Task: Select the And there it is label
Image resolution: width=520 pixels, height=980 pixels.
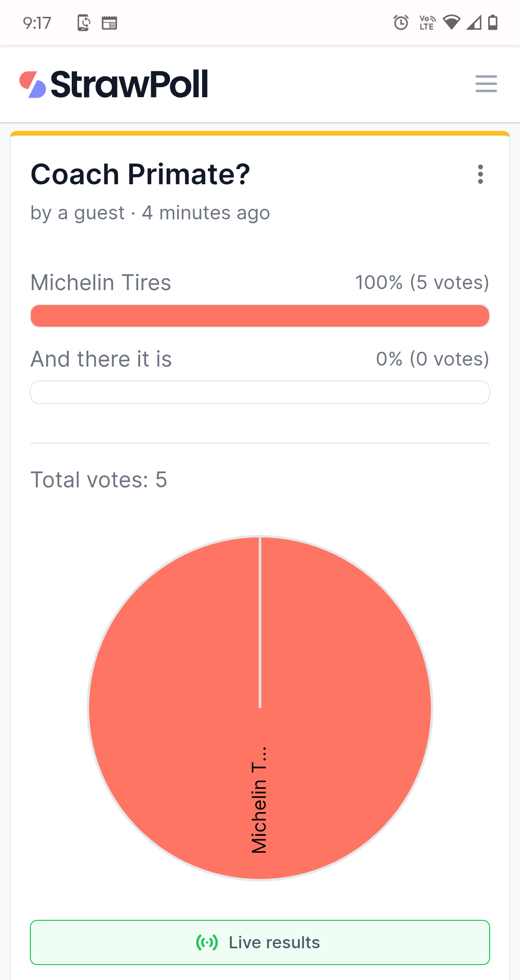Action: tap(101, 359)
